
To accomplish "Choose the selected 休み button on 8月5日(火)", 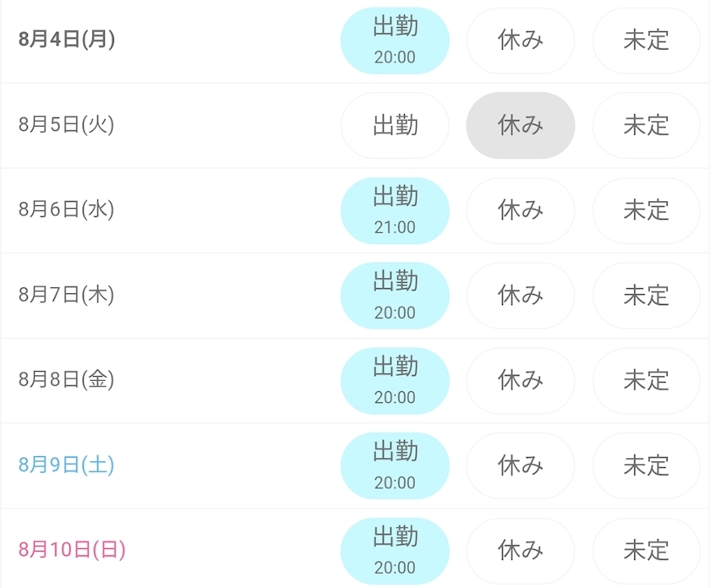I will (521, 125).
